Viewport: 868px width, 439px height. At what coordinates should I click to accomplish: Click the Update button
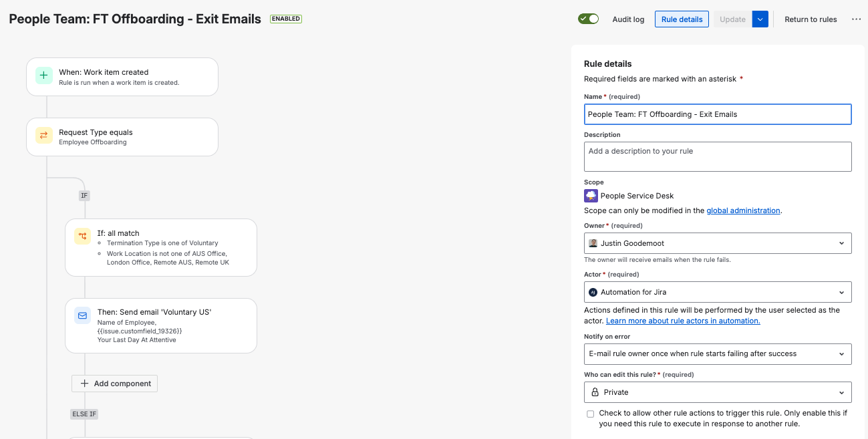coord(732,19)
